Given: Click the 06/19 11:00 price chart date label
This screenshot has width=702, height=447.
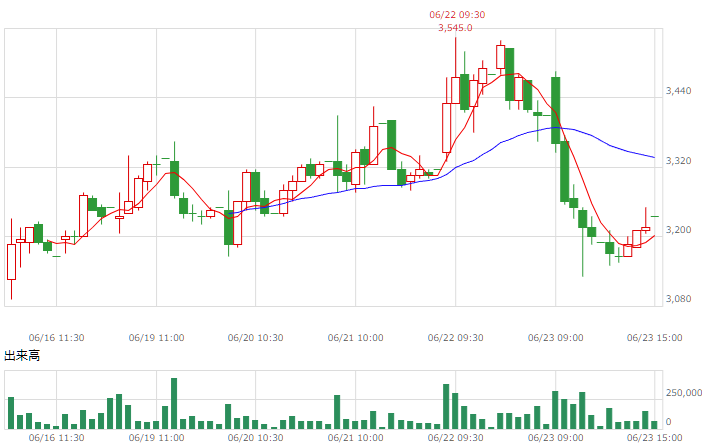Looking at the screenshot, I should pyautogui.click(x=156, y=338).
